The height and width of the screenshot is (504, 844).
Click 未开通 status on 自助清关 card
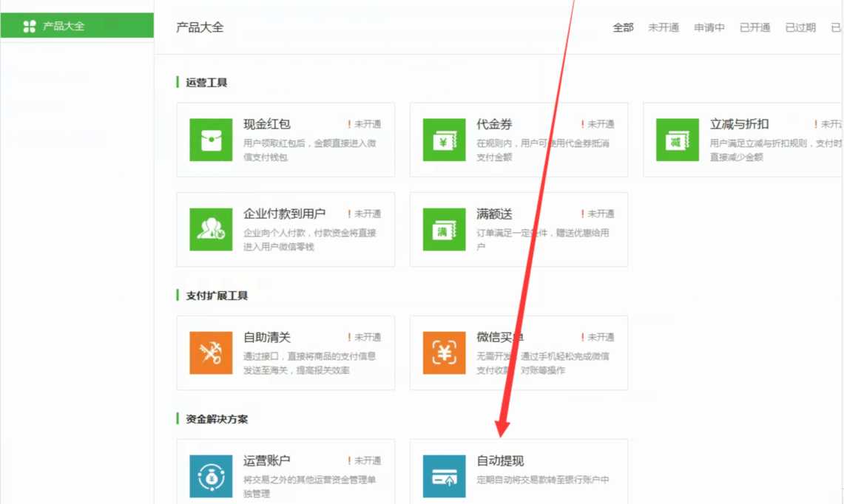(367, 337)
